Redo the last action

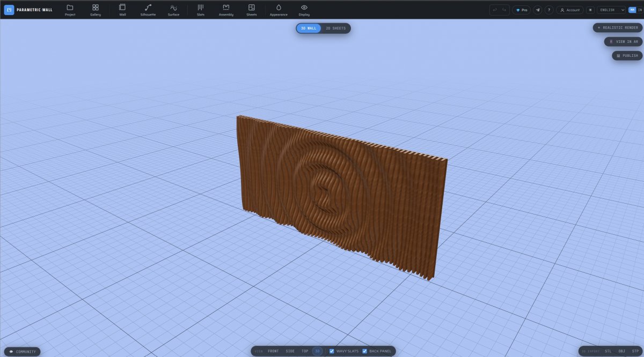pos(504,10)
